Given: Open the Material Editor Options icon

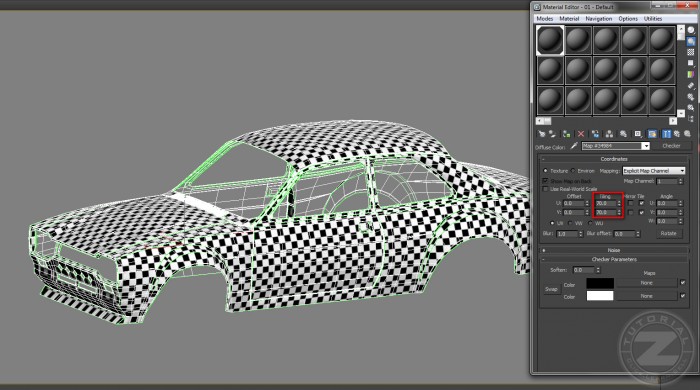Looking at the screenshot, I should (691, 96).
